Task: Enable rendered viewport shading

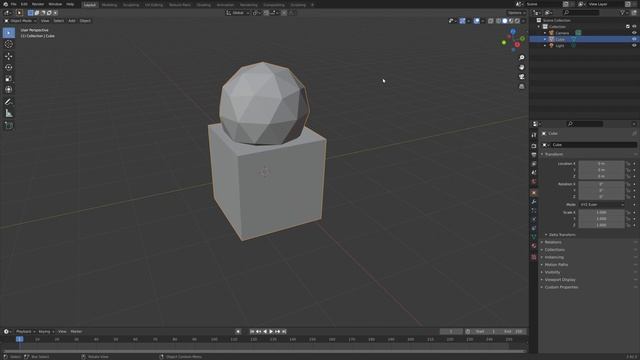Action: (517, 21)
